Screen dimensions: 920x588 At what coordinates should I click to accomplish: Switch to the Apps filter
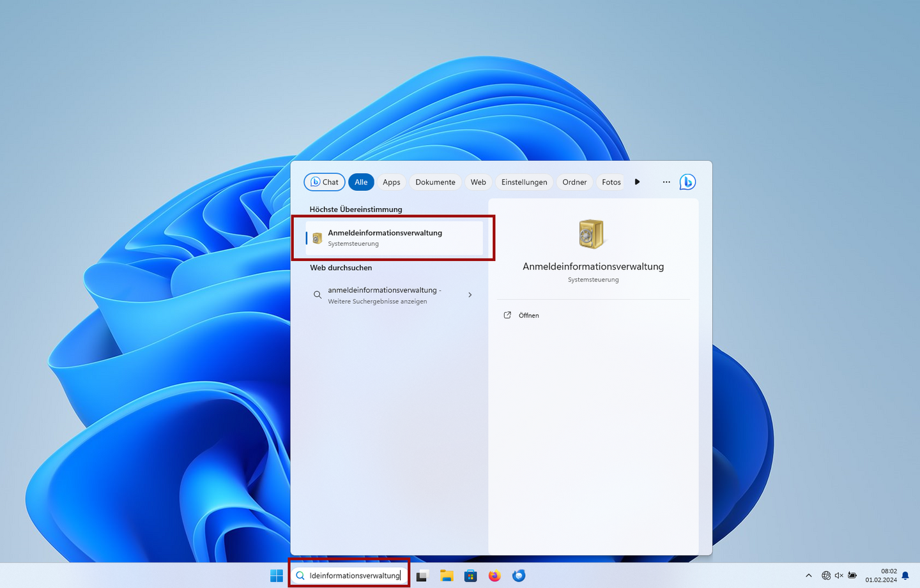tap(392, 182)
